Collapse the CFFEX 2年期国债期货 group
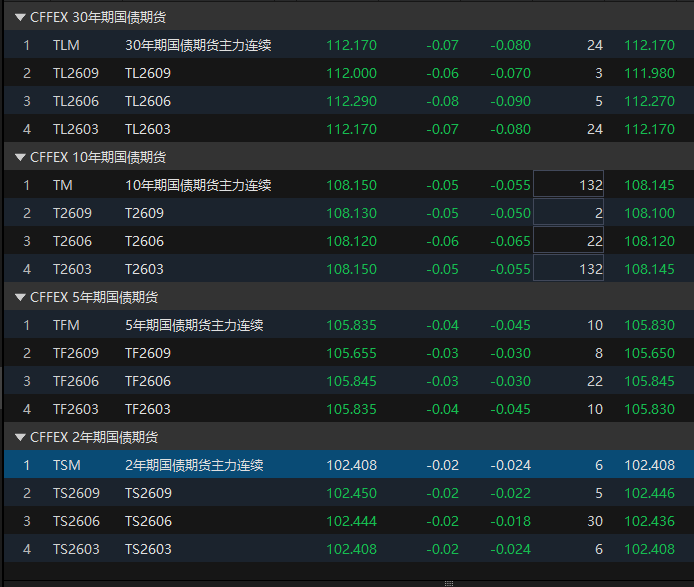The height and width of the screenshot is (587, 694). 20,437
